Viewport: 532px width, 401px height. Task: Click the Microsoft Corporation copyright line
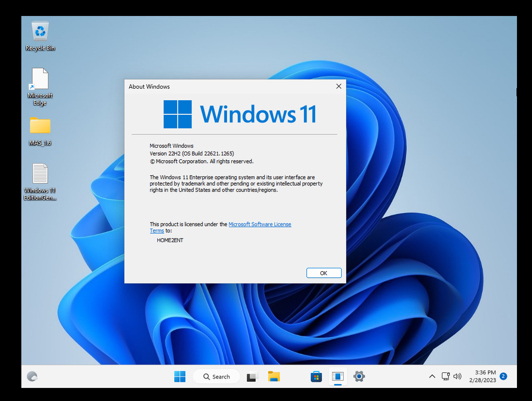click(201, 161)
